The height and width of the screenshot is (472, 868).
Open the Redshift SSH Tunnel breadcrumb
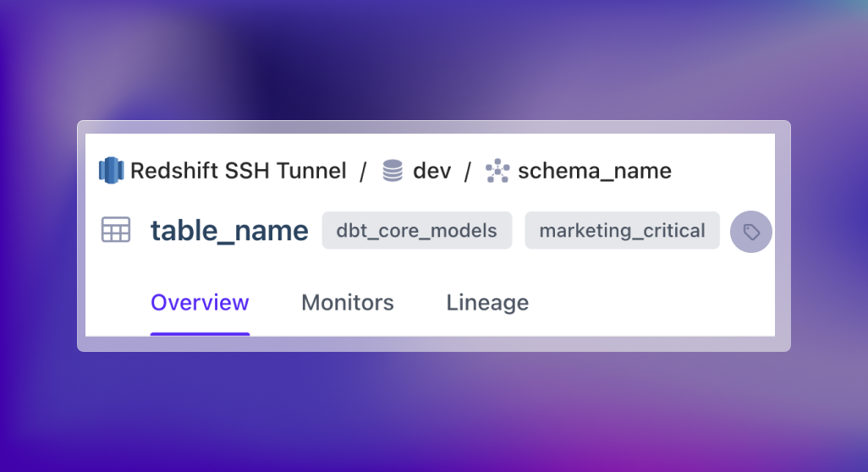[238, 171]
